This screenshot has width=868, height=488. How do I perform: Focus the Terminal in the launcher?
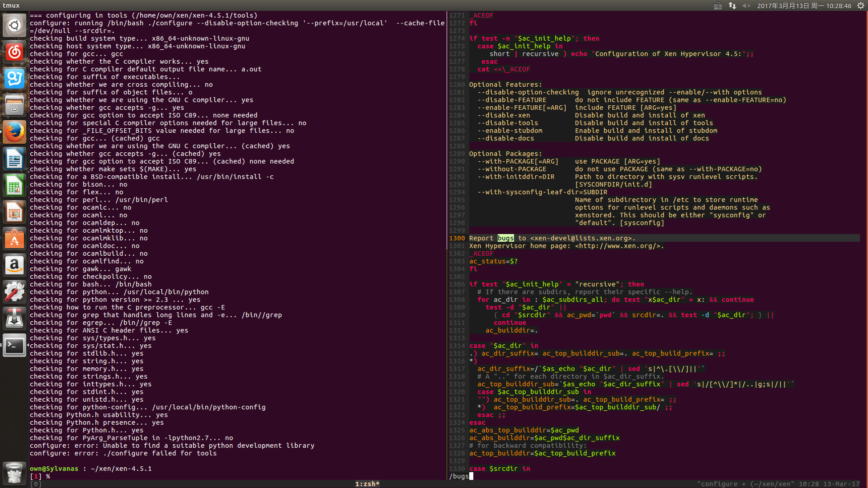[x=14, y=346]
